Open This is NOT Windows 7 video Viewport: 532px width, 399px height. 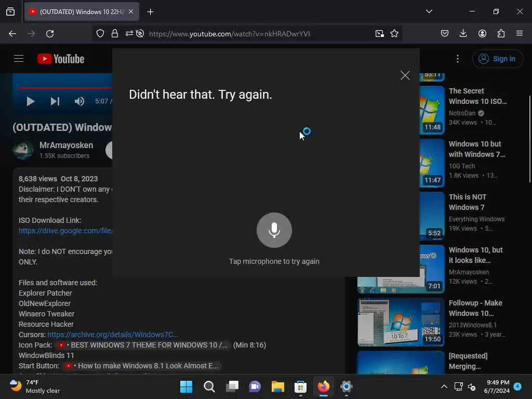(x=468, y=202)
